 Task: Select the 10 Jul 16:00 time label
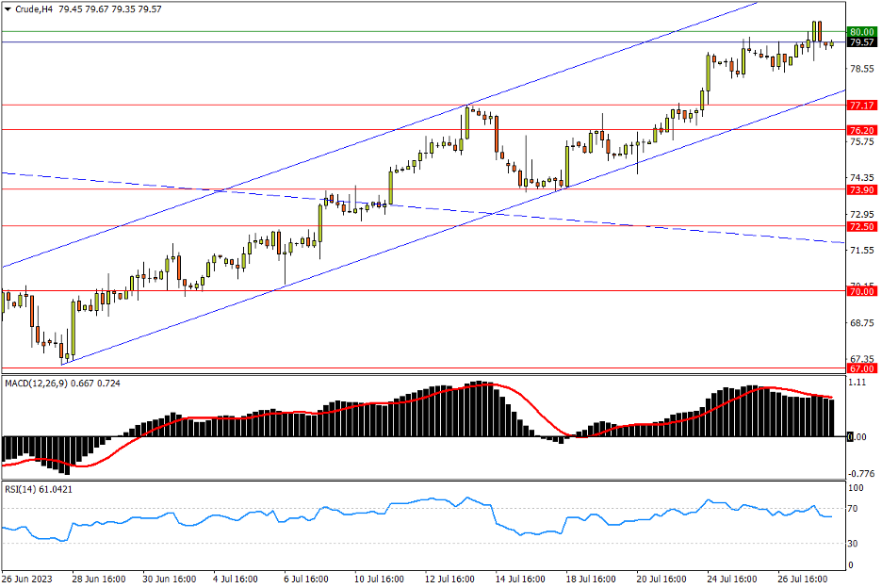381,578
